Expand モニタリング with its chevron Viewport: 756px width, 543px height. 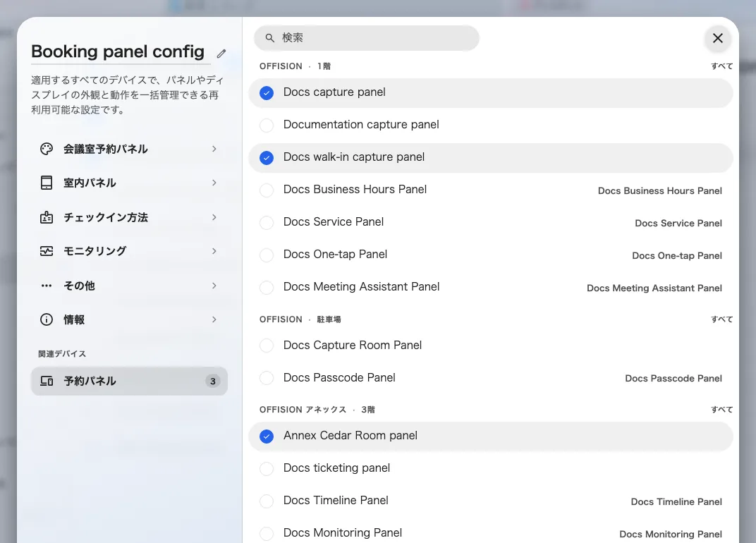coord(214,251)
